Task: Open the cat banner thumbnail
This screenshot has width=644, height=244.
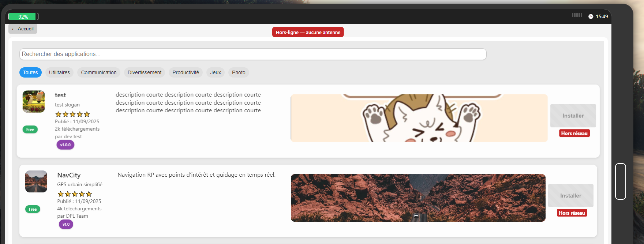Action: click(419, 118)
